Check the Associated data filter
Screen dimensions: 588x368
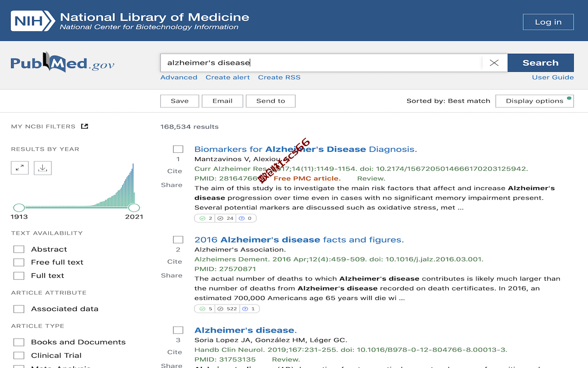[19, 309]
